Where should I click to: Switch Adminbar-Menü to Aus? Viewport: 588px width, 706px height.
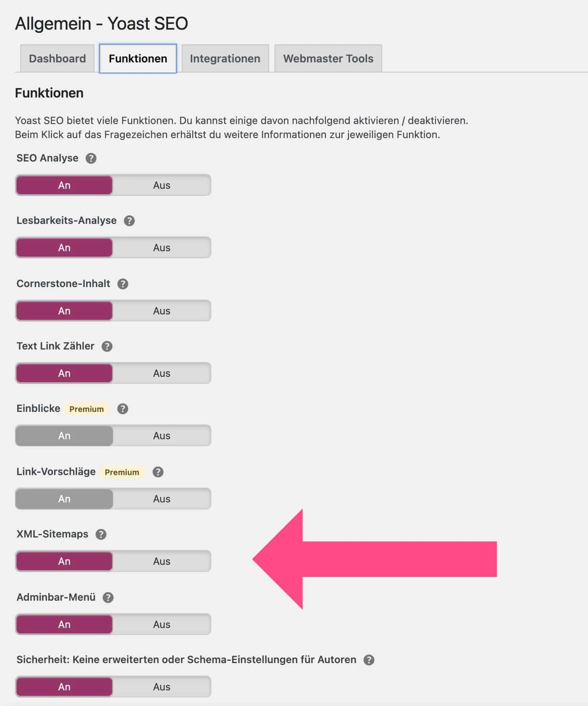click(161, 624)
